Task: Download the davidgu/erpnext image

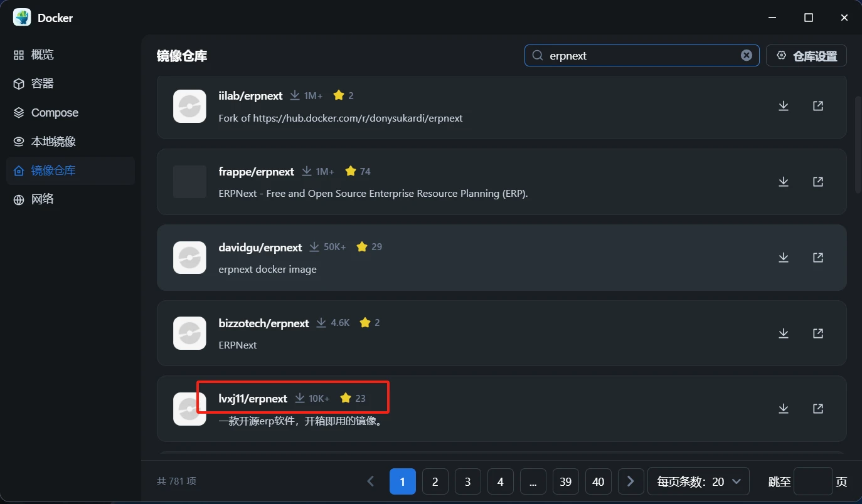Action: (784, 258)
